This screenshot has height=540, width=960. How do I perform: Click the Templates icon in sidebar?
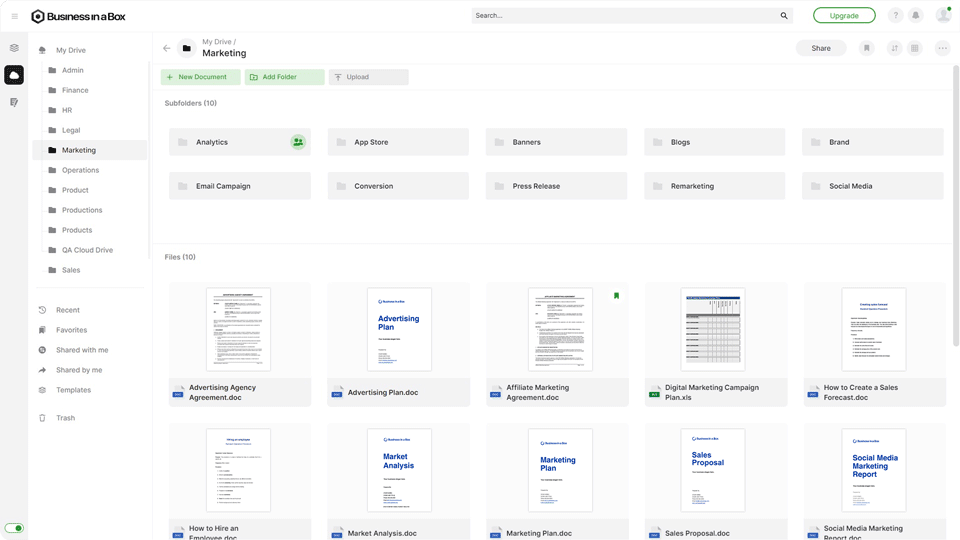coord(42,390)
